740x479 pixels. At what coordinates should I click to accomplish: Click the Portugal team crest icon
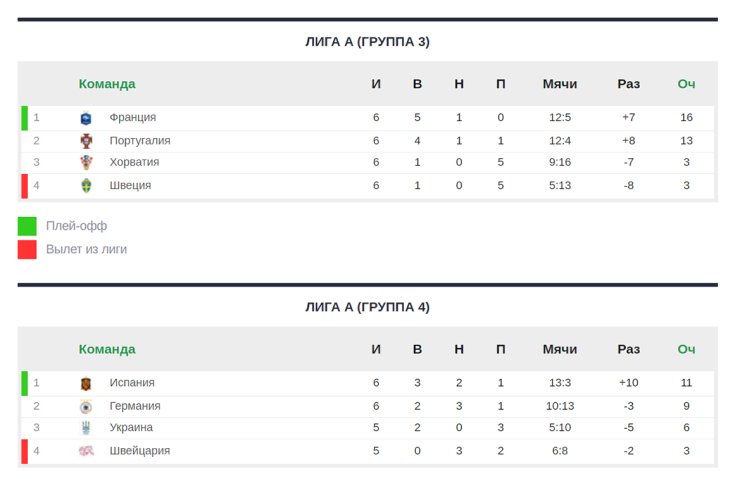[86, 141]
